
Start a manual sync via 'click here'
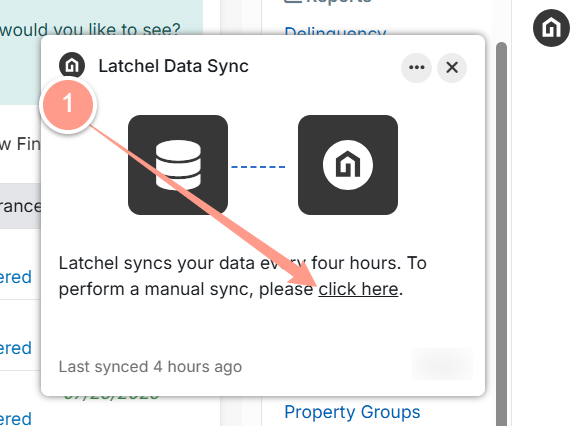coord(358,289)
